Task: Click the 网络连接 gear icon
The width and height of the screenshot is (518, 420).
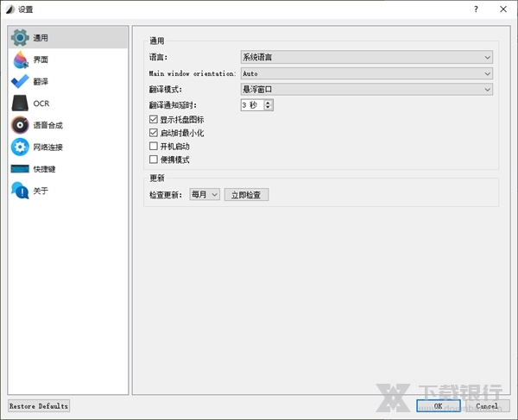Action: tap(20, 147)
